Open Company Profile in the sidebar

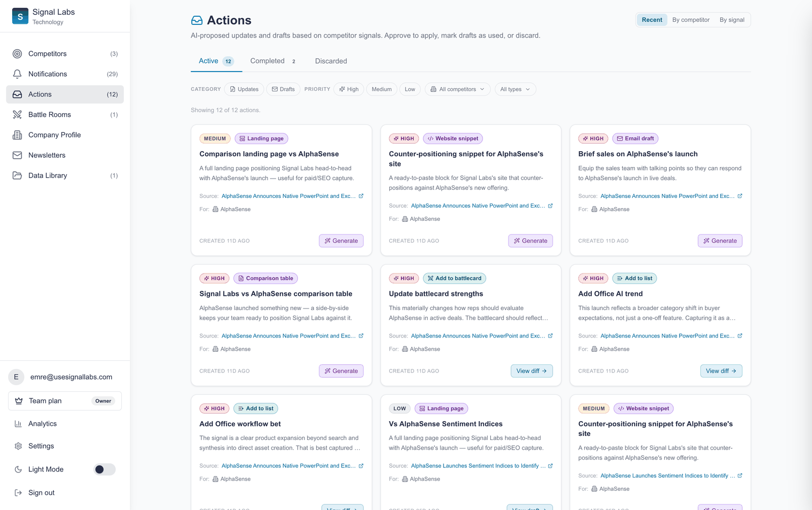tap(65, 135)
